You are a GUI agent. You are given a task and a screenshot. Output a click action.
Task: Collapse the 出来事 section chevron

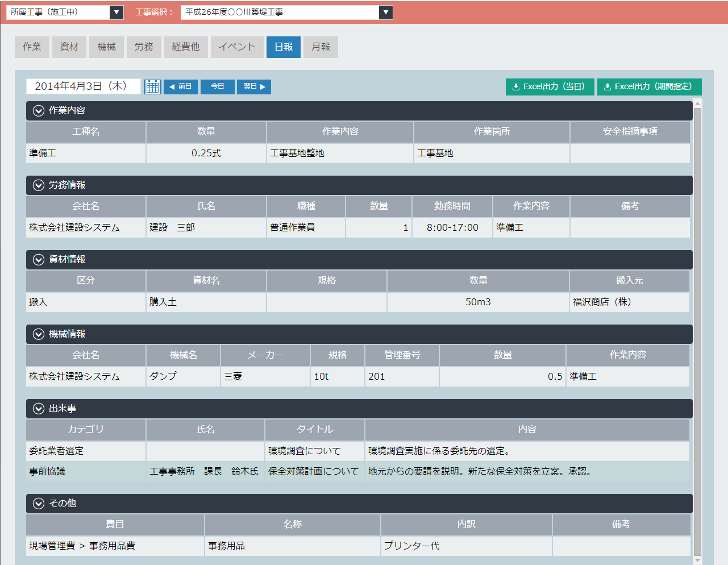pyautogui.click(x=39, y=409)
